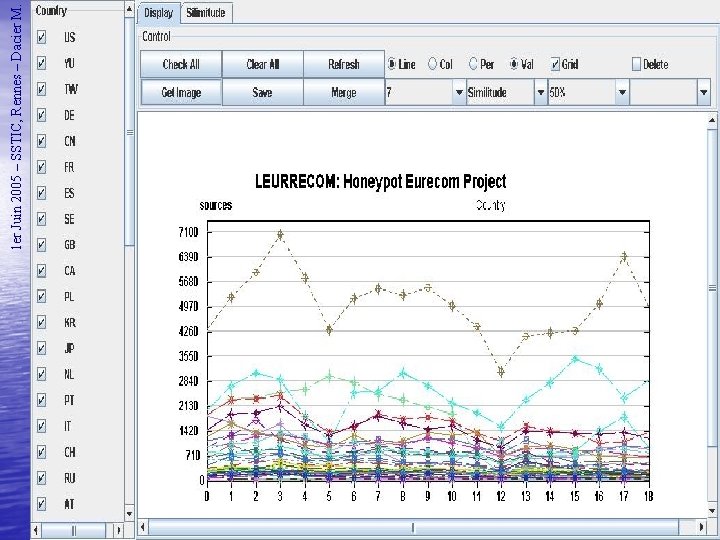
Task: Click the Get Image button
Action: 181,92
